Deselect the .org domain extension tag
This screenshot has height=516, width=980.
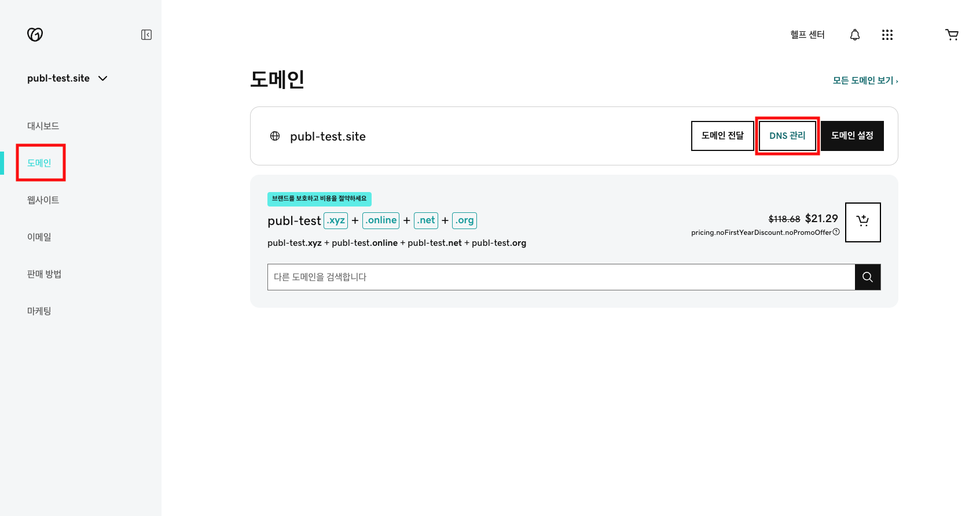tap(464, 220)
